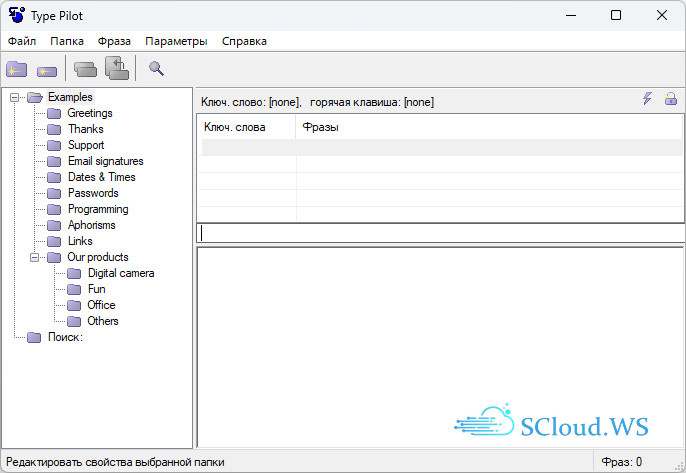Select the Email signatures folder

[105, 161]
